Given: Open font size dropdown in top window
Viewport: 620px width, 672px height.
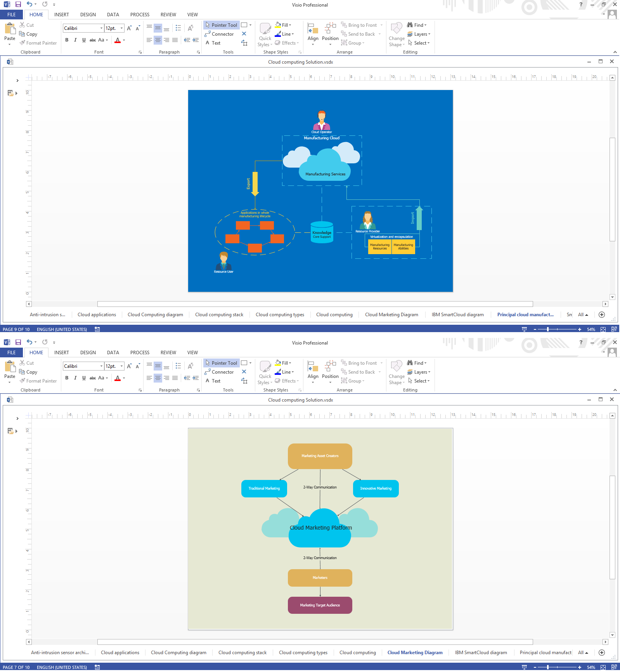Looking at the screenshot, I should [121, 28].
